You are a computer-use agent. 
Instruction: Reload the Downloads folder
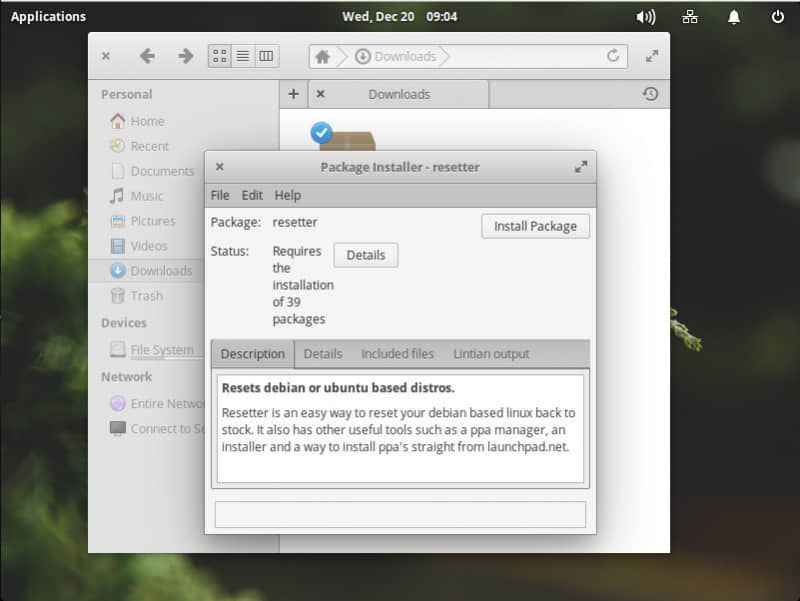[x=613, y=56]
